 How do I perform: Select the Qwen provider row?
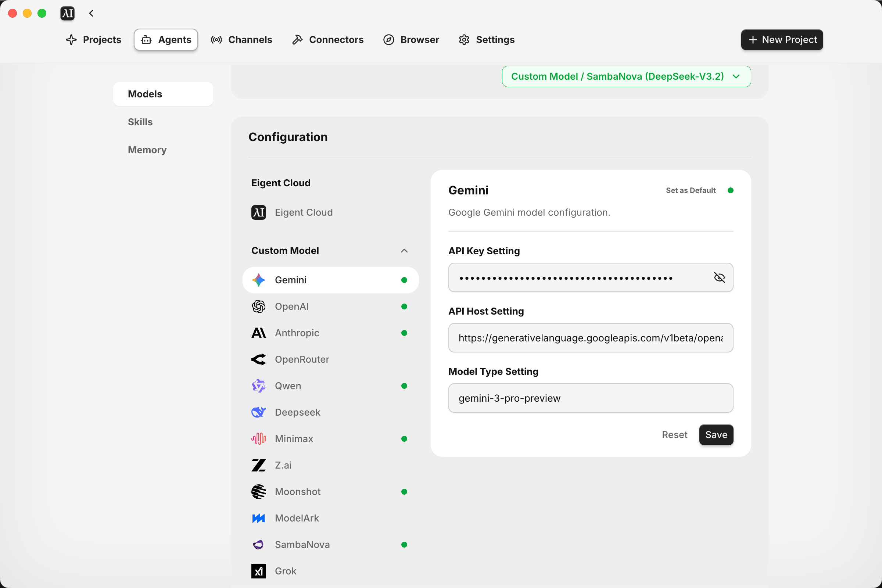point(331,386)
